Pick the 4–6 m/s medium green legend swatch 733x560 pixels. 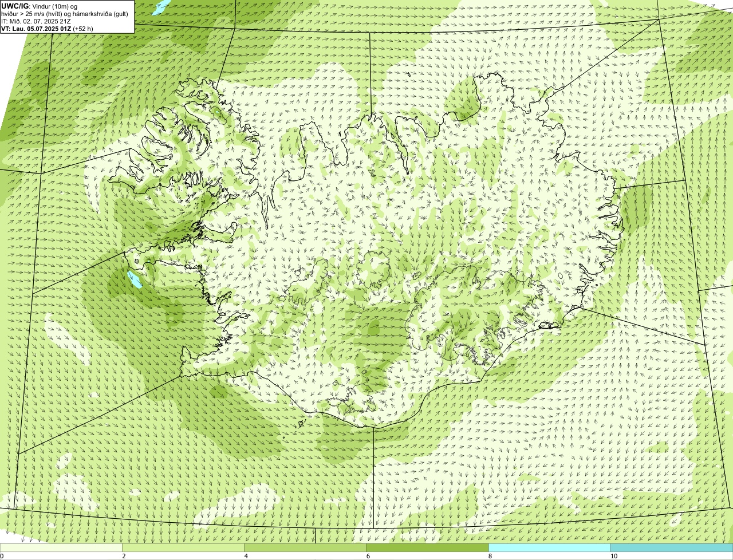tap(305, 548)
